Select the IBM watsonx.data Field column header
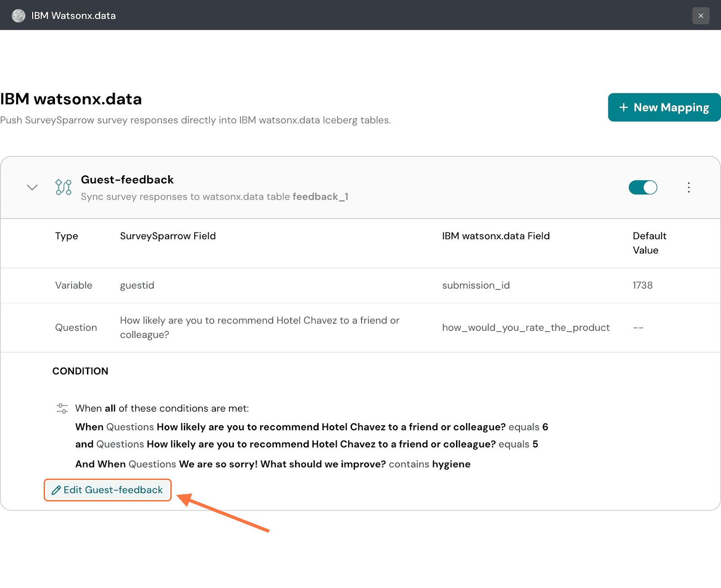The image size is (721, 588). 496,236
